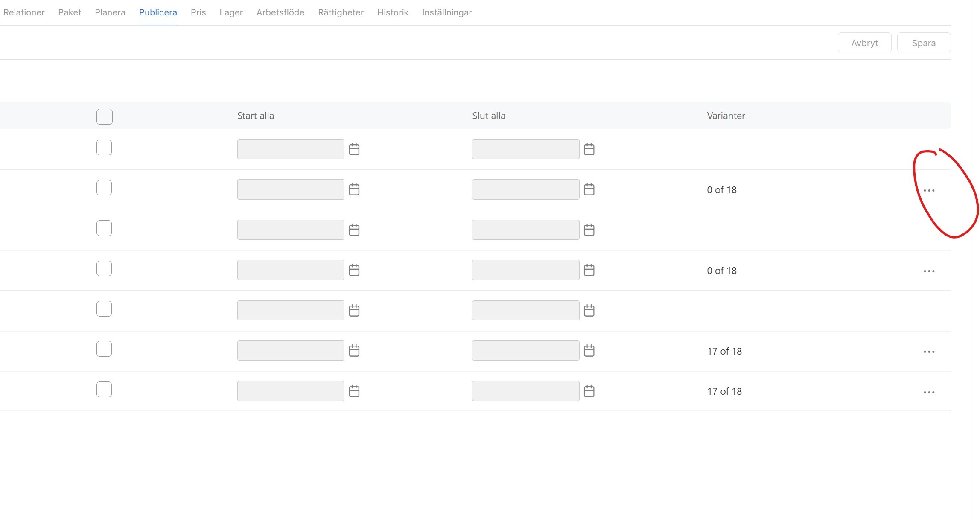Open start calendar in first 17 of 18 row

(x=354, y=351)
